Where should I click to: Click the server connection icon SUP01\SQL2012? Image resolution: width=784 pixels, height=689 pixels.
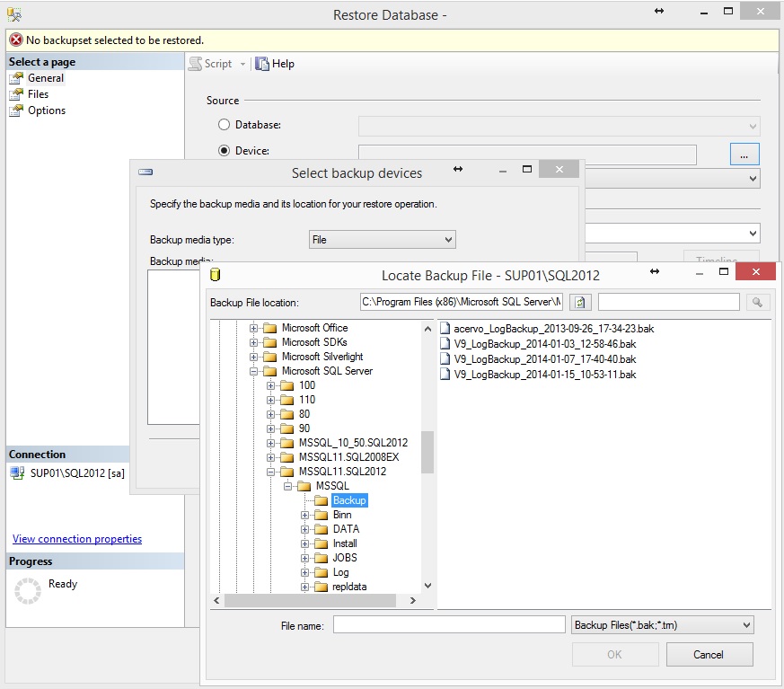point(17,473)
